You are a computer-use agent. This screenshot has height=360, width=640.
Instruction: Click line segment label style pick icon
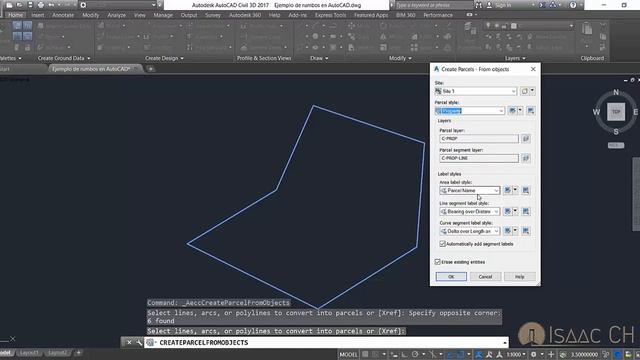pyautogui.click(x=526, y=211)
